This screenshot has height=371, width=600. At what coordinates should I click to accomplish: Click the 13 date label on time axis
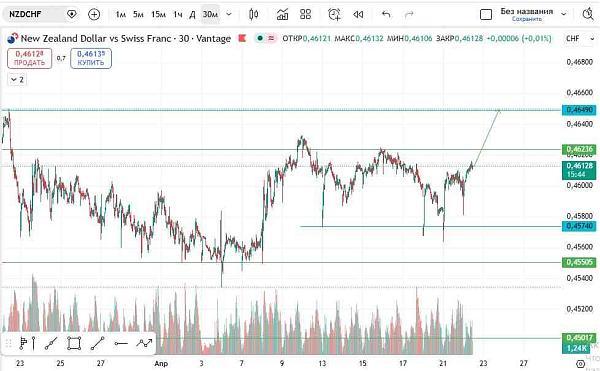point(322,363)
